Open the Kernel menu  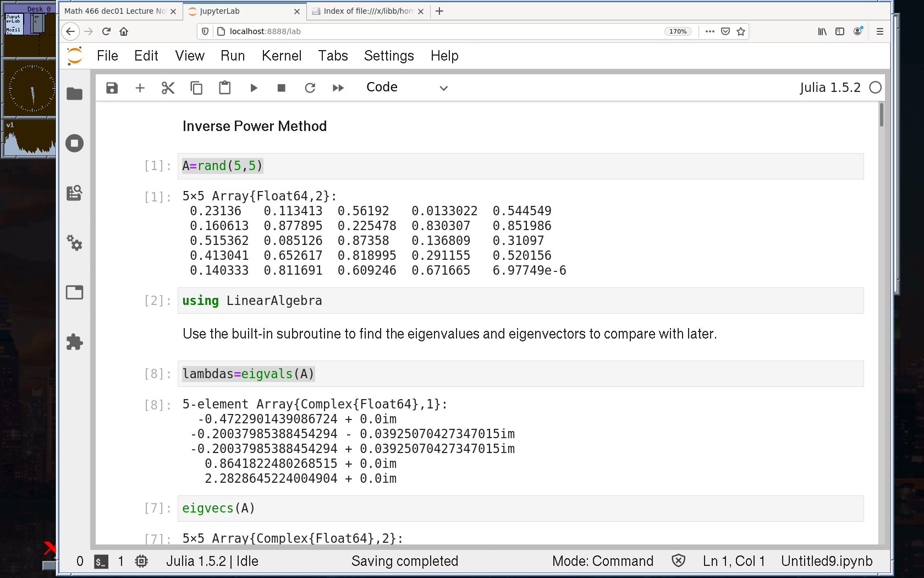coord(281,56)
